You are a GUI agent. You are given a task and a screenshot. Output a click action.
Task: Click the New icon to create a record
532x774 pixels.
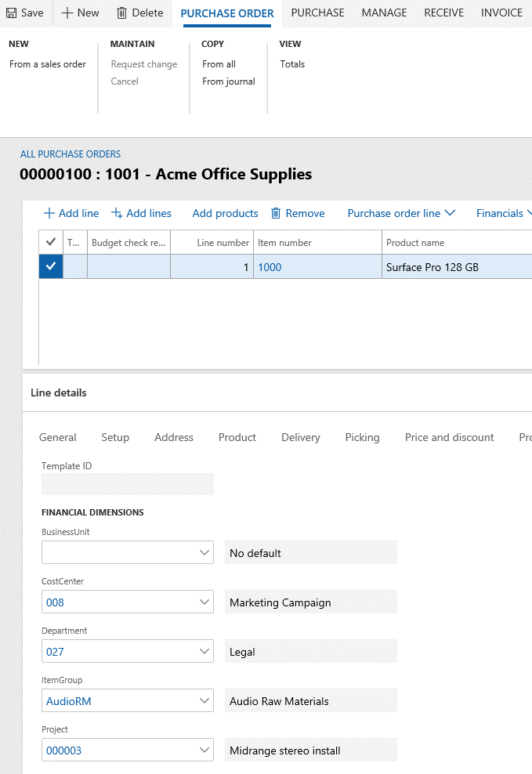point(79,13)
